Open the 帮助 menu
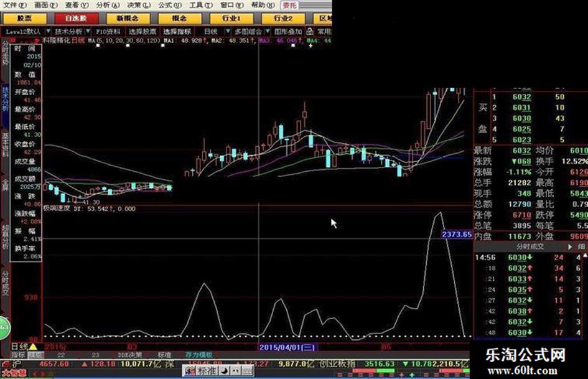This screenshot has height=379, width=588. coord(263,5)
